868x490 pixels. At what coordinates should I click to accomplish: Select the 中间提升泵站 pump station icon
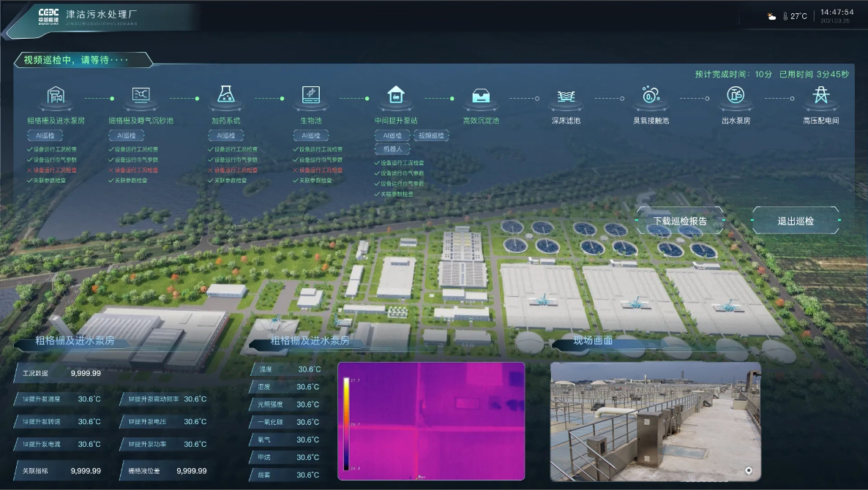pos(396,96)
